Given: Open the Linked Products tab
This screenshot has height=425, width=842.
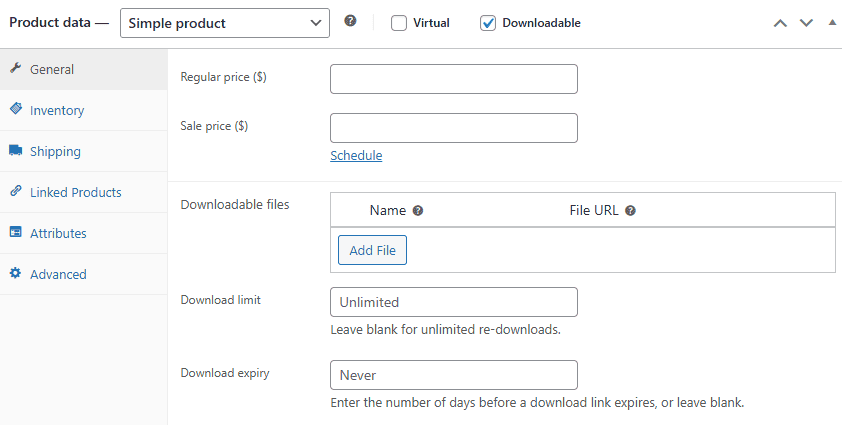Looking at the screenshot, I should click(x=84, y=192).
